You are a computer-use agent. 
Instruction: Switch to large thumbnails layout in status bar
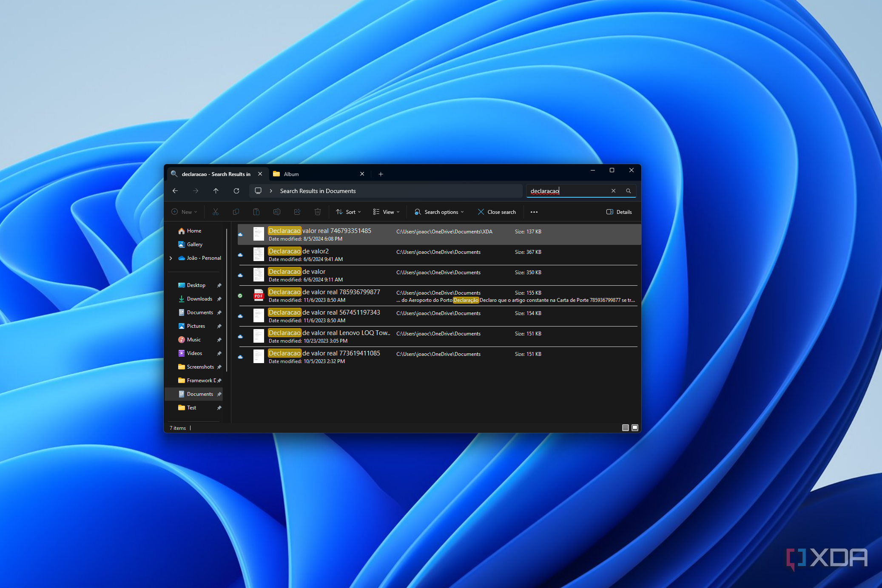pyautogui.click(x=635, y=428)
